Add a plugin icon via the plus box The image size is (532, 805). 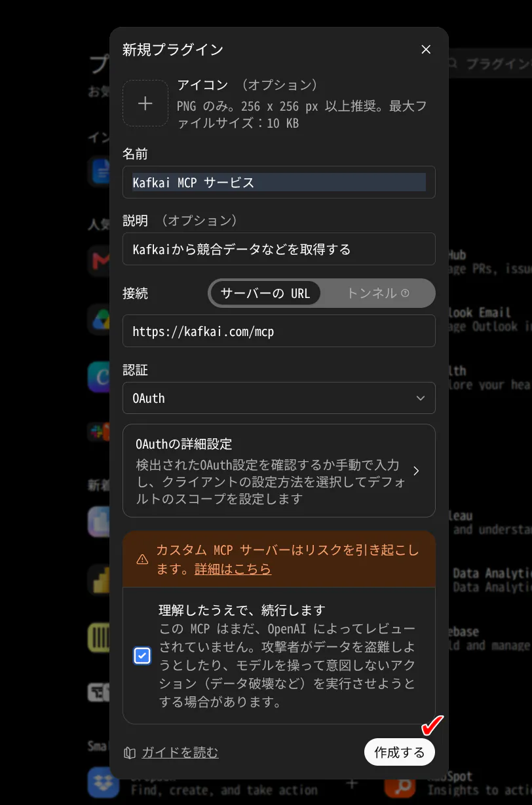(x=145, y=103)
